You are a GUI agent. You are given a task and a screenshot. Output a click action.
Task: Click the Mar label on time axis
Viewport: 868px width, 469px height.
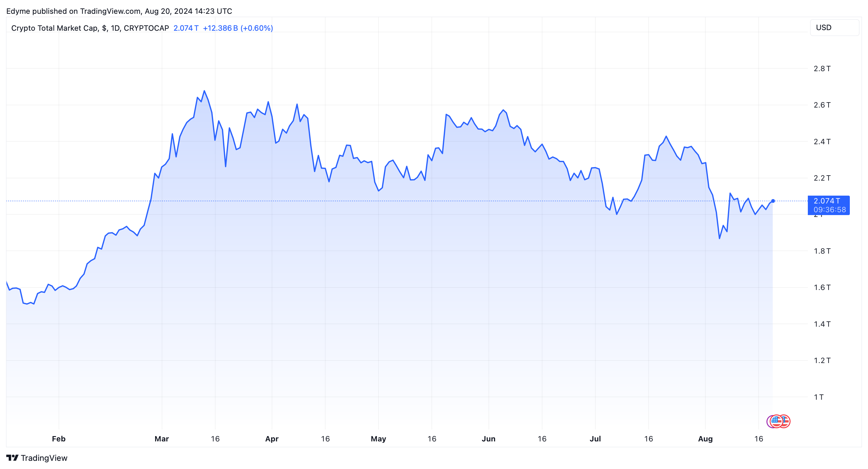(162, 439)
